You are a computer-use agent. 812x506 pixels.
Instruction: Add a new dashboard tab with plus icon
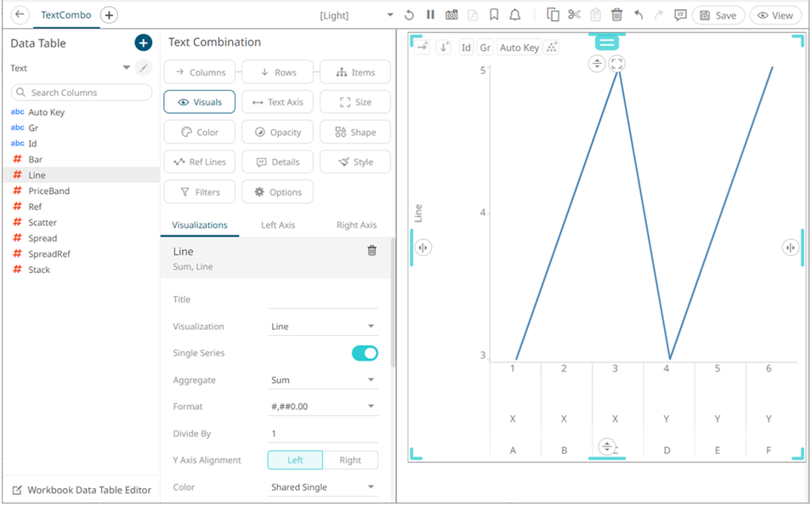(109, 15)
